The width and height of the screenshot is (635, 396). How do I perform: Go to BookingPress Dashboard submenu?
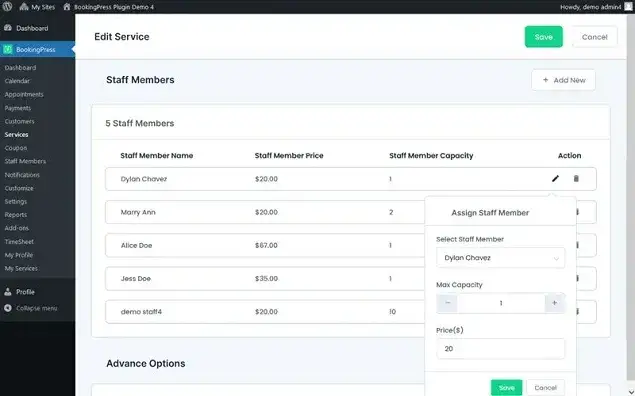click(20, 68)
